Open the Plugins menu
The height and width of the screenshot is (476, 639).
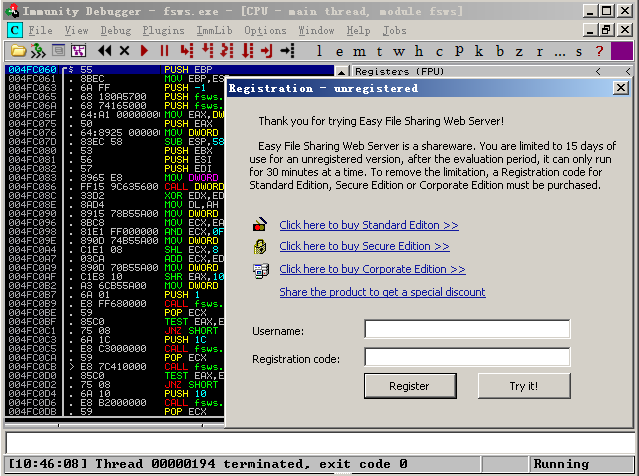[x=163, y=31]
